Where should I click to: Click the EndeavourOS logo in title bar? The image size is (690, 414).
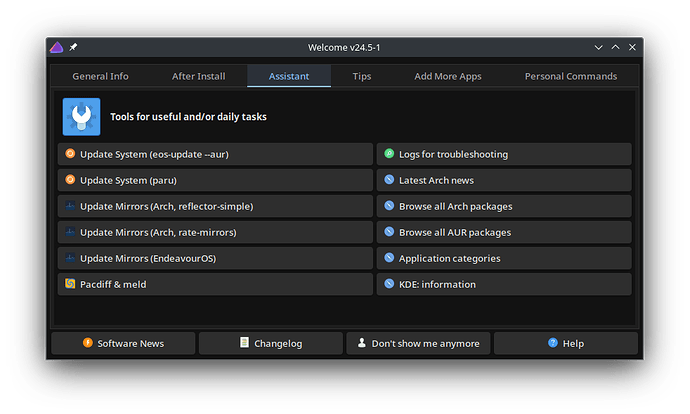click(57, 48)
